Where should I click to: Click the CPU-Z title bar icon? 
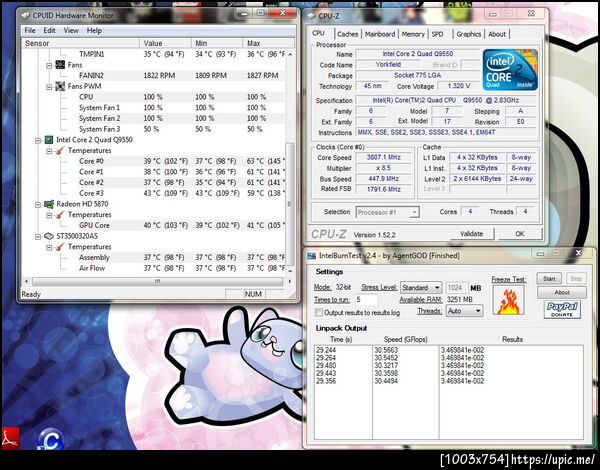(x=311, y=16)
